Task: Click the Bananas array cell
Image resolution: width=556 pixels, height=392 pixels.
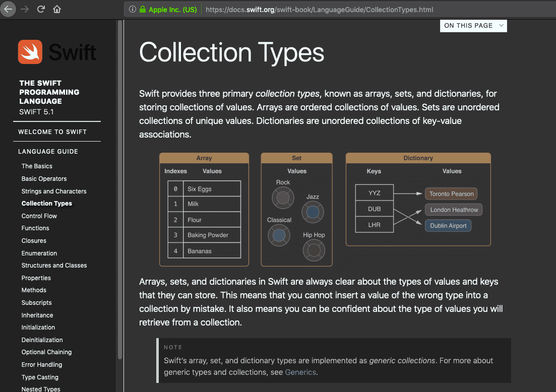Action: 212,250
